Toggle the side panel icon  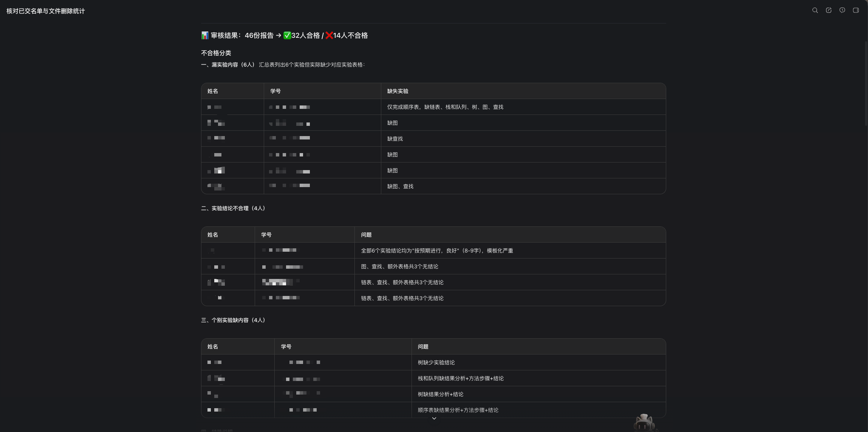856,11
